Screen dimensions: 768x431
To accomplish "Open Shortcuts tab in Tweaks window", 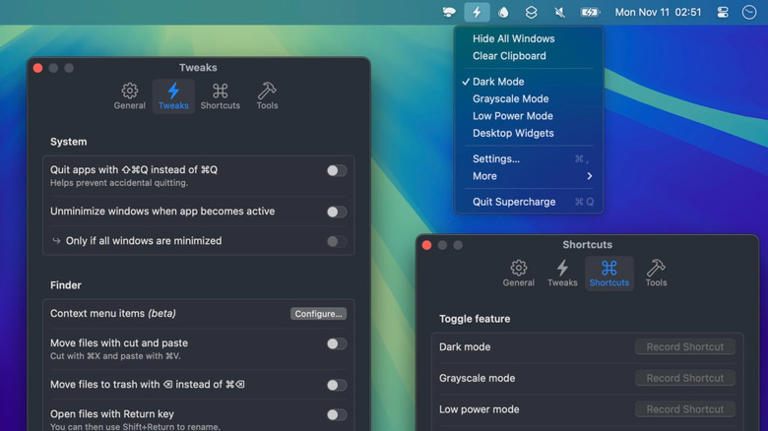I will (220, 96).
